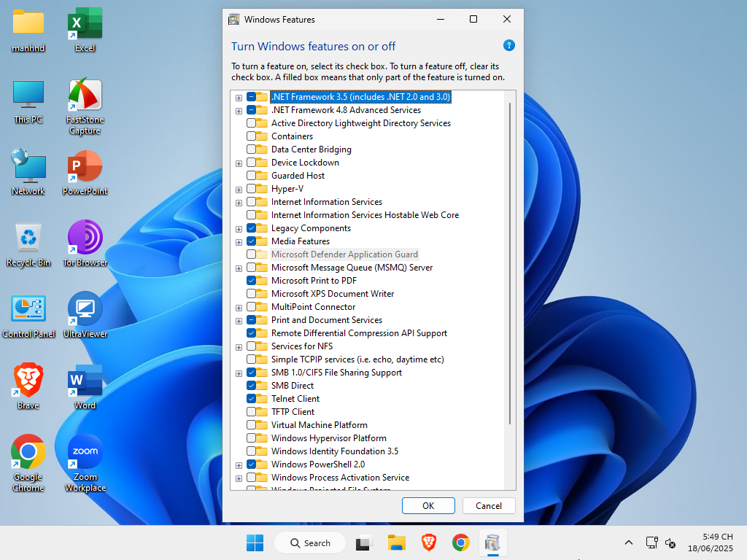Open Tor Browser desktop shortcut
747x560 pixels.
(85, 238)
